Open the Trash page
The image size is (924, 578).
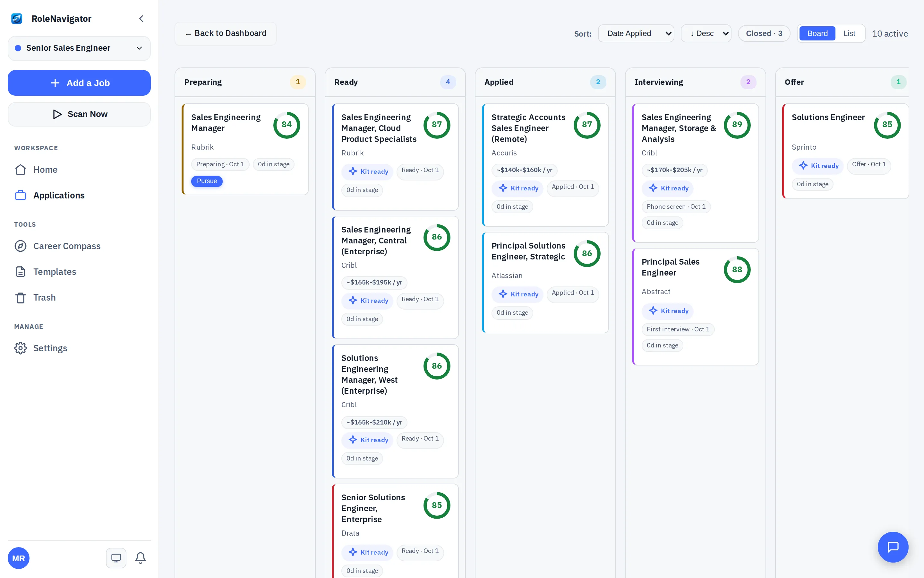click(x=79, y=297)
